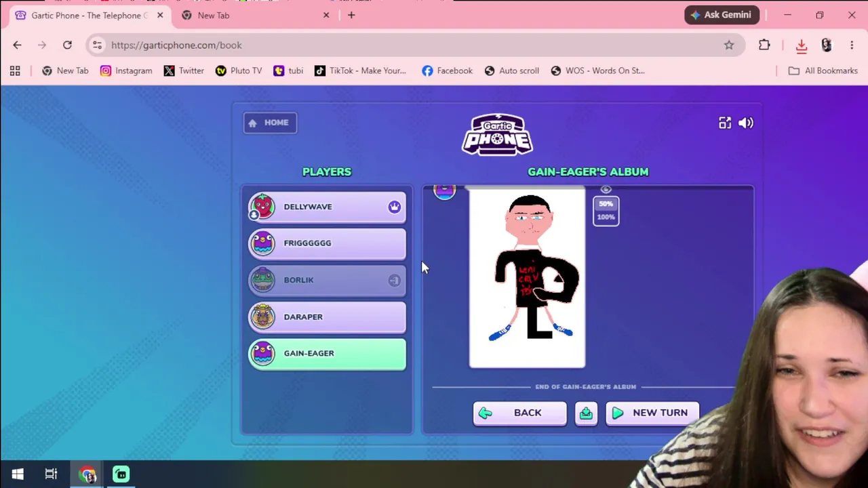The height and width of the screenshot is (488, 868).
Task: Open the TikTok bookmark
Action: pos(361,70)
